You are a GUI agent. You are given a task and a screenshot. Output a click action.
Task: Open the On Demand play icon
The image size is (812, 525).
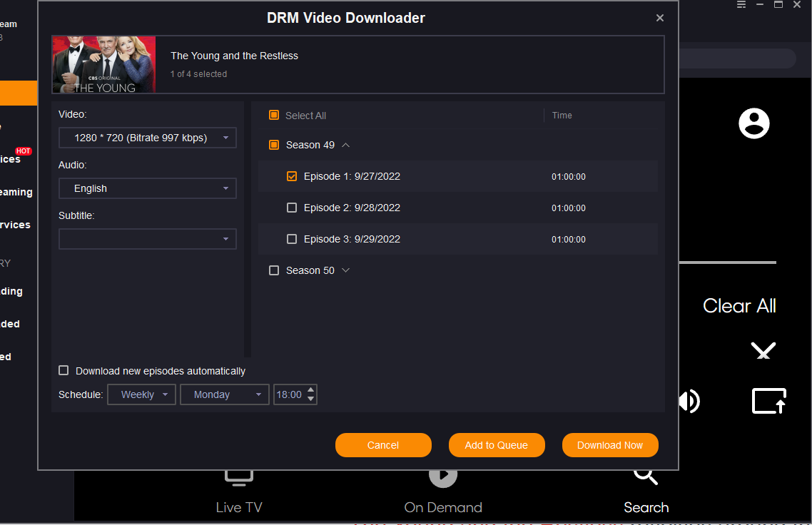[x=443, y=477]
